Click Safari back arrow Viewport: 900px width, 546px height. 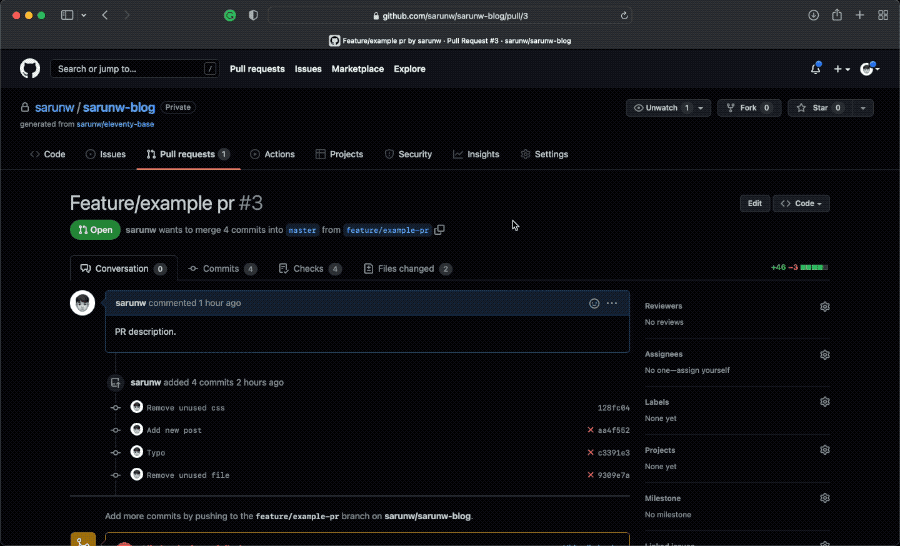[x=104, y=16]
